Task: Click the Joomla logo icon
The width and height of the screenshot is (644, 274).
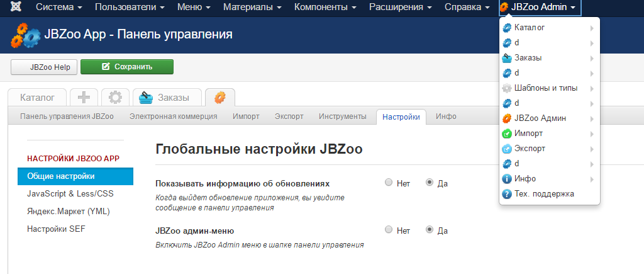Action: coord(12,8)
